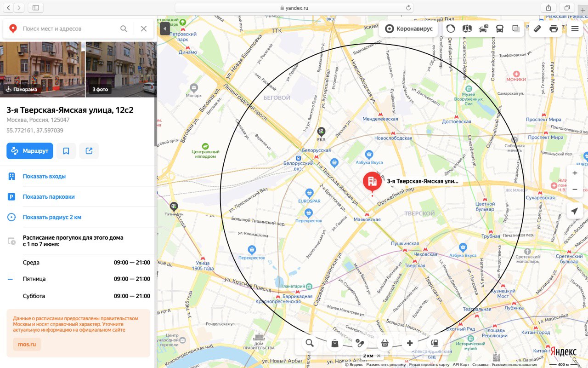This screenshot has height=368, width=588.
Task: Click the Справка help link
Action: click(x=480, y=365)
